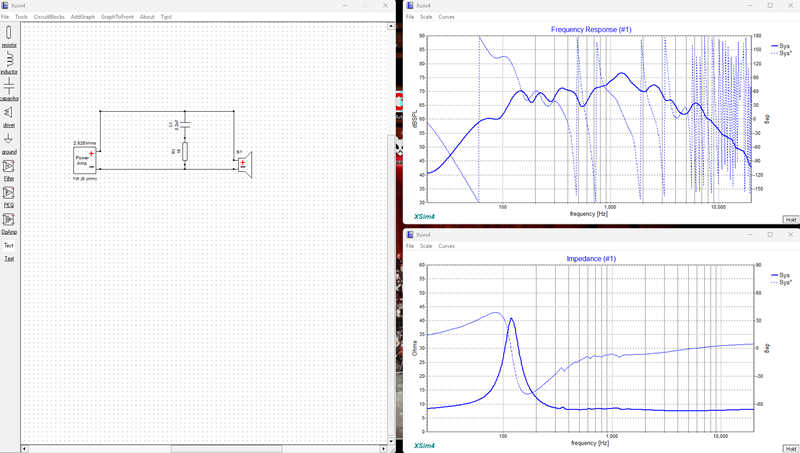Select the capacitor C1 in schematic
Screen dimensions: 800x453
(x=185, y=124)
